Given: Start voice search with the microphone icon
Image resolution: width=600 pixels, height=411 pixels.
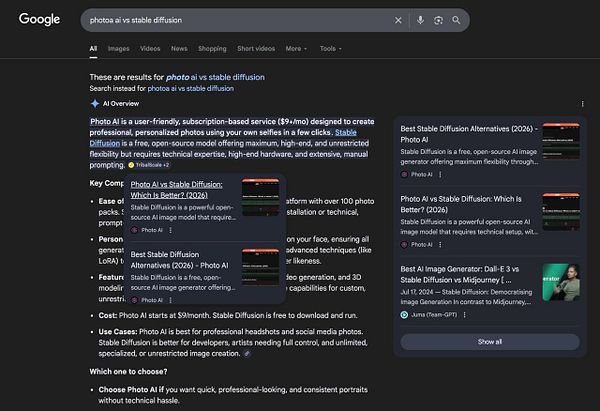Looking at the screenshot, I should click(420, 20).
